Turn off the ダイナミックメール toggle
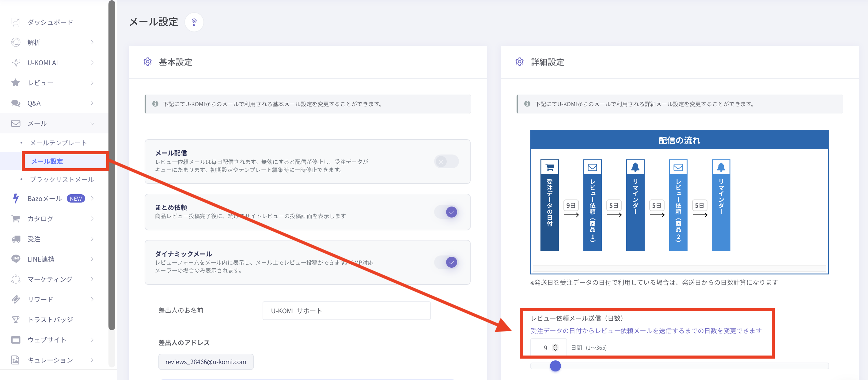 pyautogui.click(x=446, y=262)
